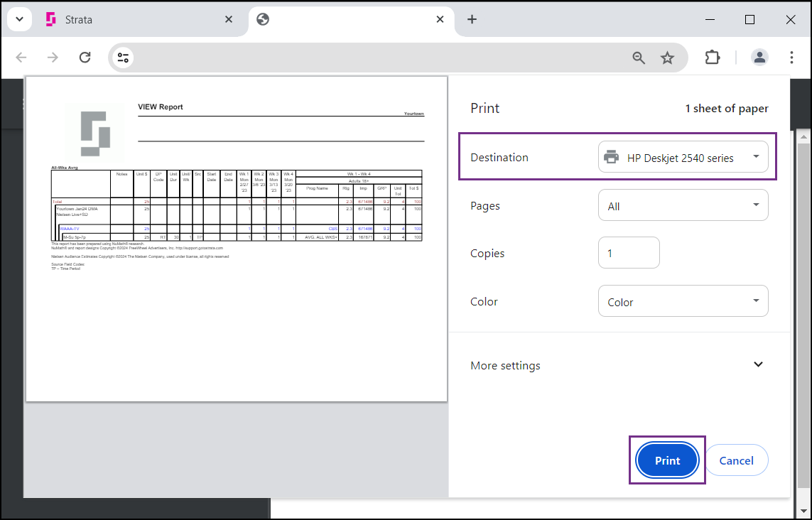The image size is (812, 520).
Task: Open the user profile avatar icon
Action: [759, 57]
